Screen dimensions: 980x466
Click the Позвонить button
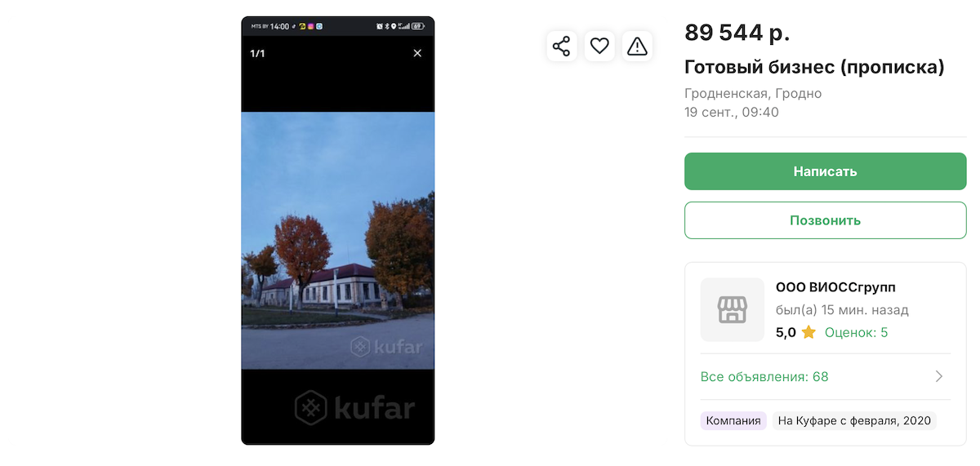point(825,220)
